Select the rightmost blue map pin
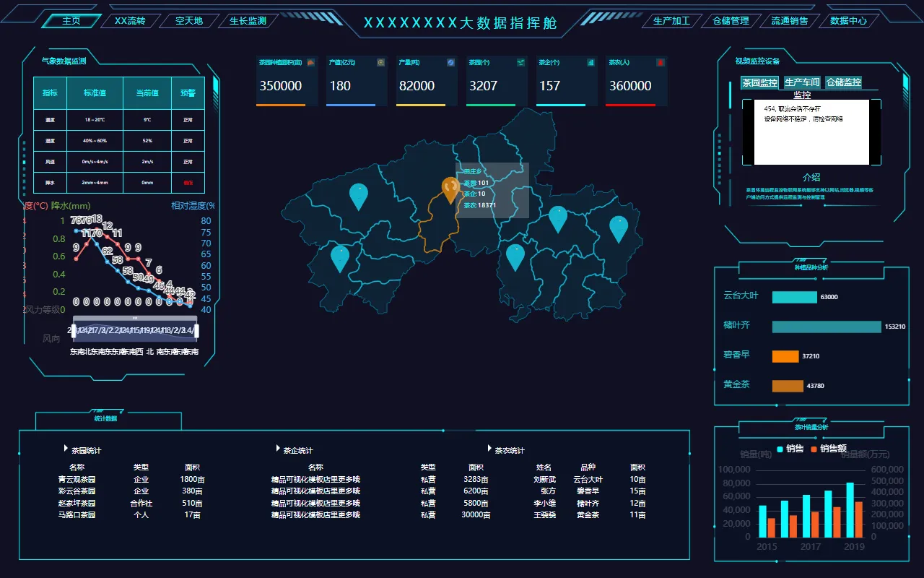Screen dimensions: 924x578 pyautogui.click(x=619, y=227)
